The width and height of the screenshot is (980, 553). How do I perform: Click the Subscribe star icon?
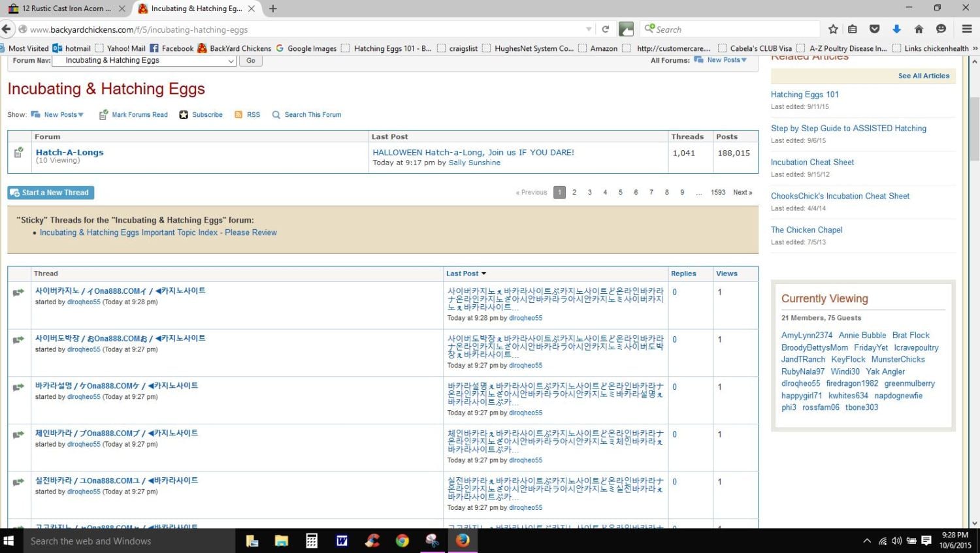[x=184, y=115]
